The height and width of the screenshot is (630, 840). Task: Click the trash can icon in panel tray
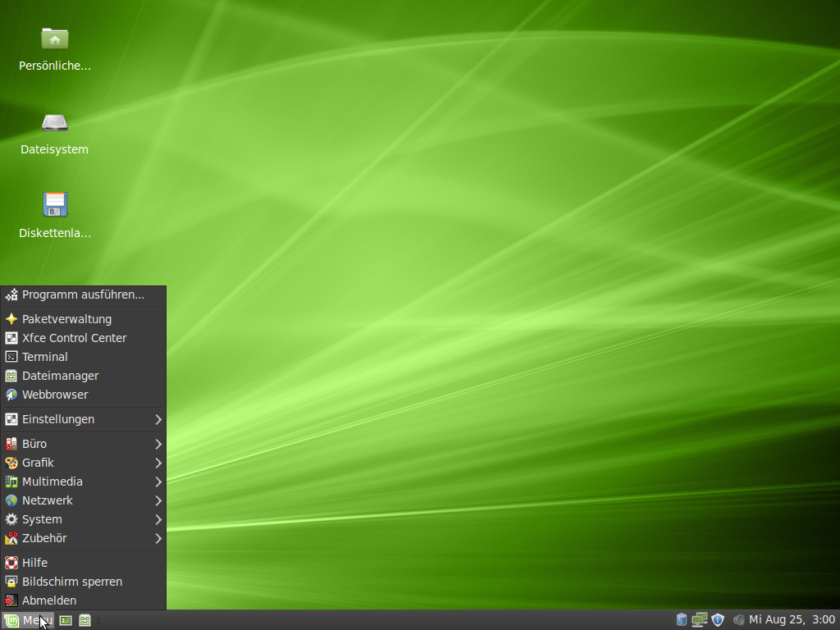(681, 619)
